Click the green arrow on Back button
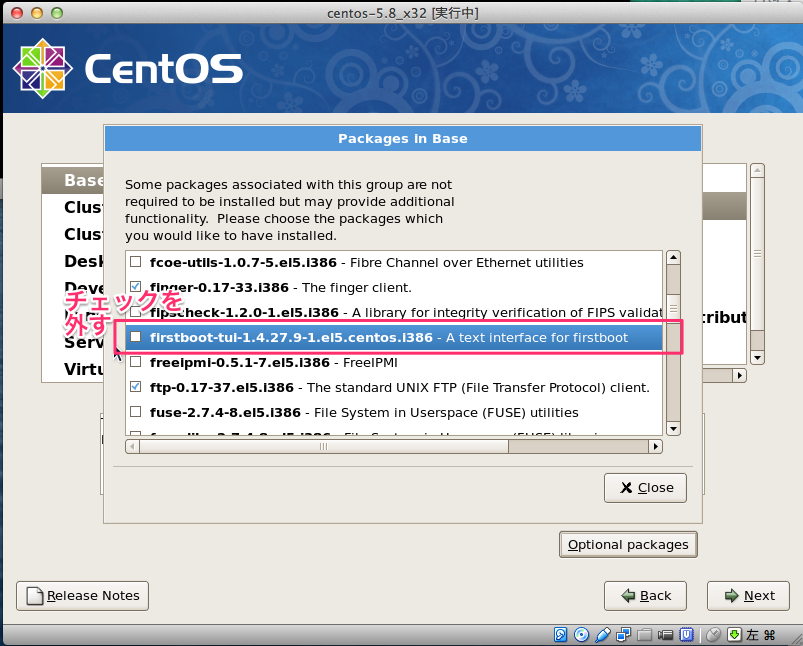This screenshot has height=646, width=803. click(628, 595)
